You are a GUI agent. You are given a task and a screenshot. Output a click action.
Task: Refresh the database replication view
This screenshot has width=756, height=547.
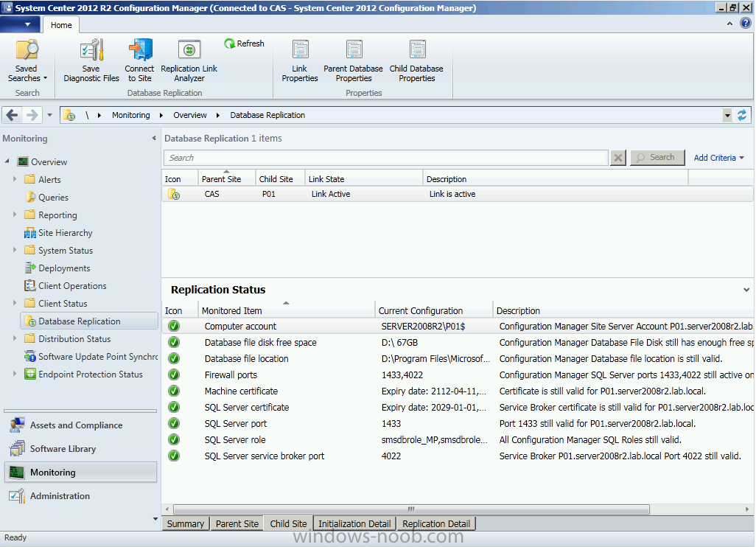click(245, 43)
